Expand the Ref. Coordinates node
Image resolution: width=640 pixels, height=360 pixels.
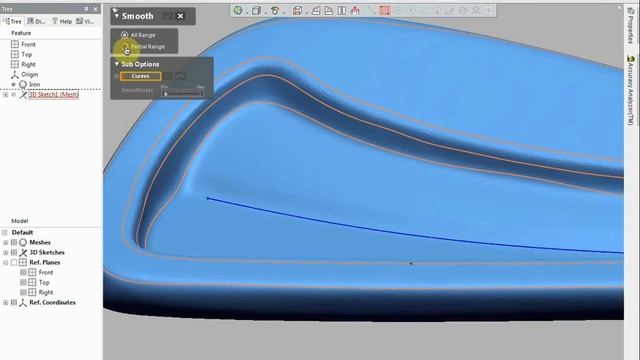click(6, 302)
